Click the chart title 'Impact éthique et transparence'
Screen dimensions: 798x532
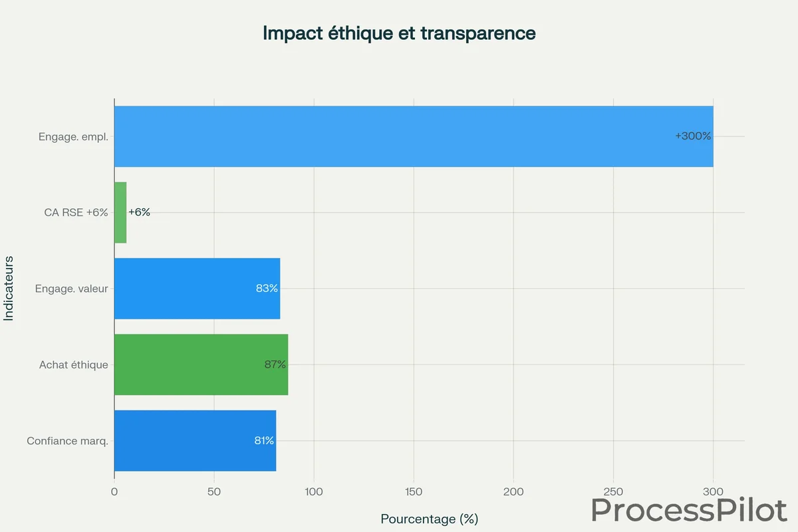(399, 33)
